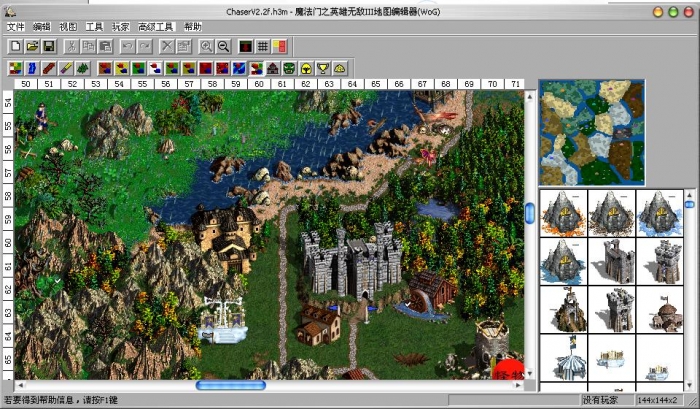The image size is (700, 409).
Task: Show water terrain objects palette
Action: pyautogui.click(x=239, y=68)
